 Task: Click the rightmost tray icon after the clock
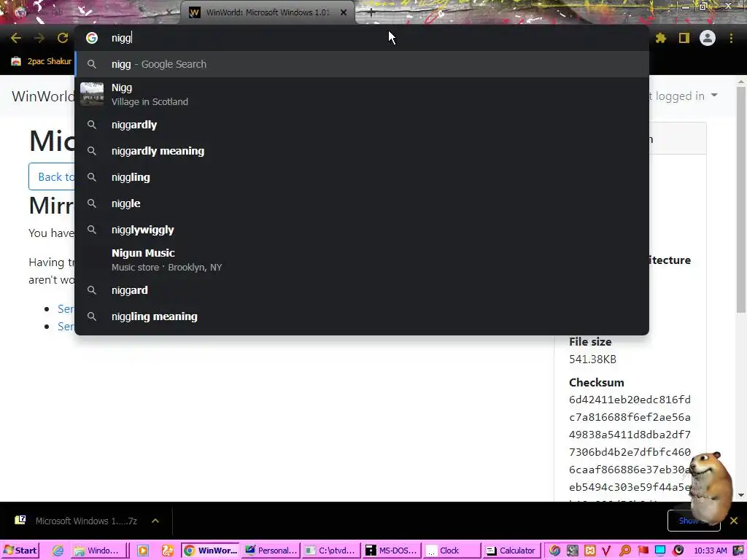point(738,551)
